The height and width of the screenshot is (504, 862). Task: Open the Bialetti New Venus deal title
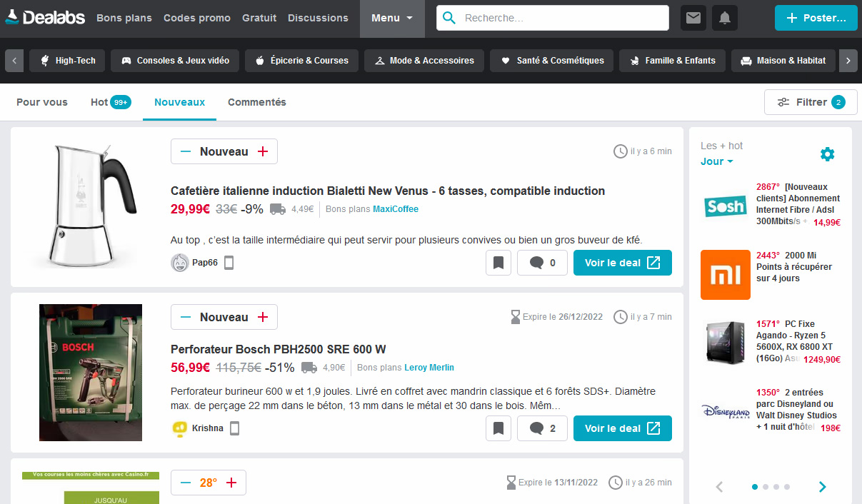388,191
